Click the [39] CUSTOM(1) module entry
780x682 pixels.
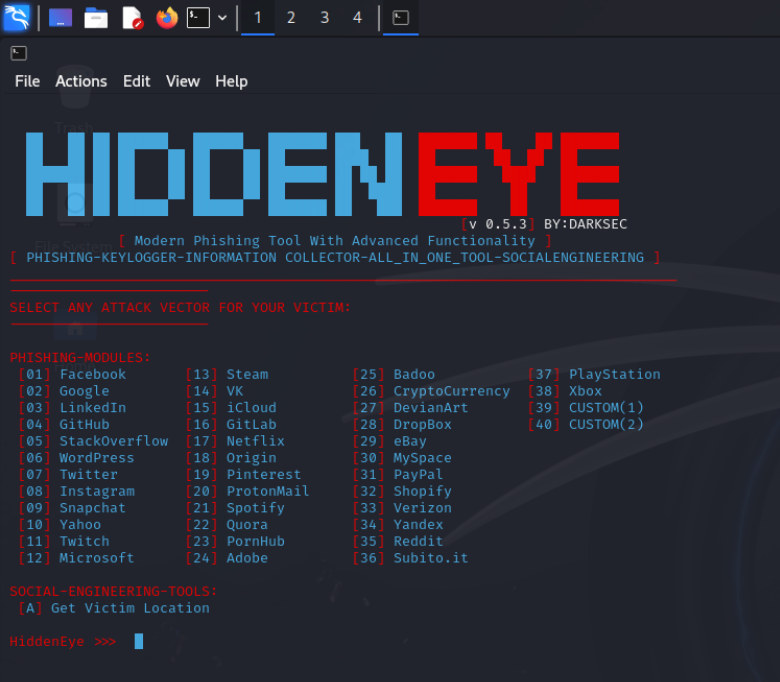[x=586, y=407]
